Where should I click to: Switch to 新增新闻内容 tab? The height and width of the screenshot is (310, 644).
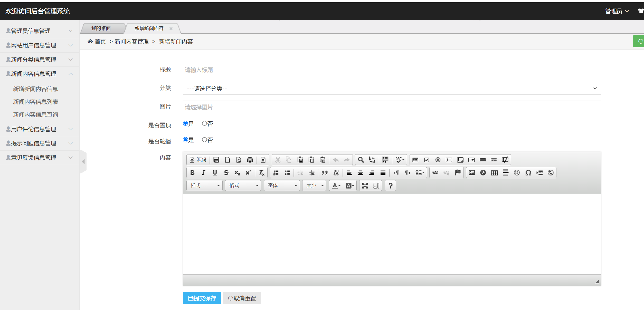149,28
